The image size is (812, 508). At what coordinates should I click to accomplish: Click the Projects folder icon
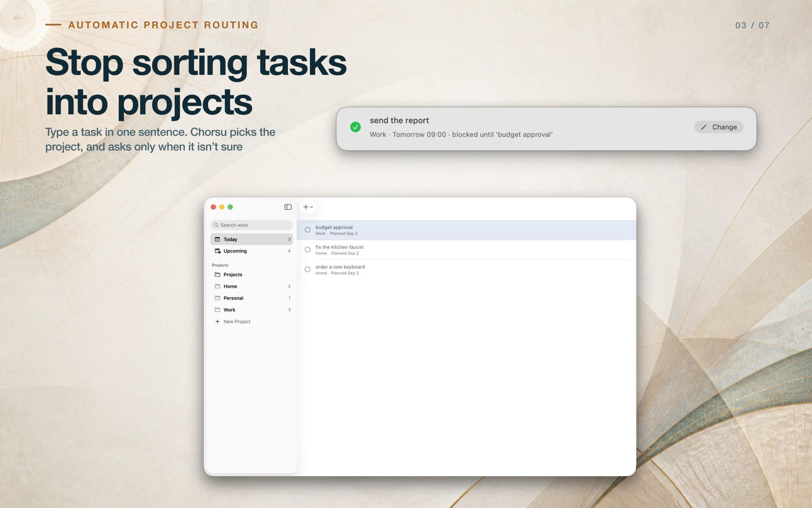point(218,275)
